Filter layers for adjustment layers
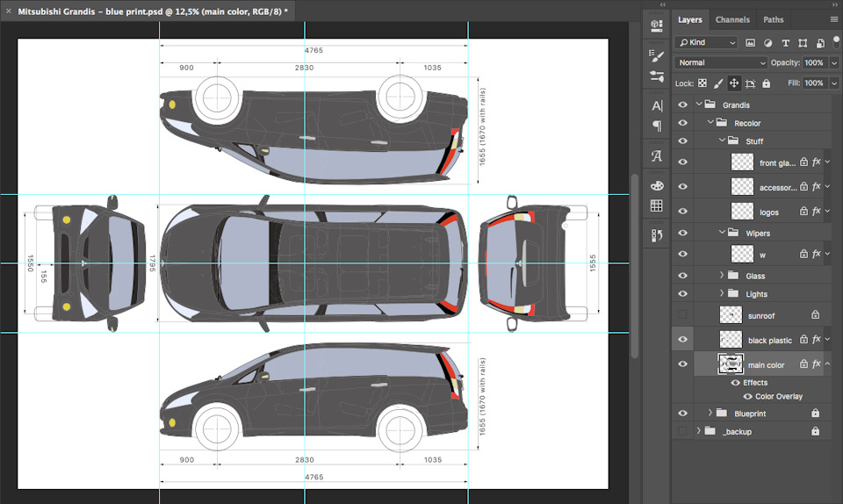 point(767,42)
